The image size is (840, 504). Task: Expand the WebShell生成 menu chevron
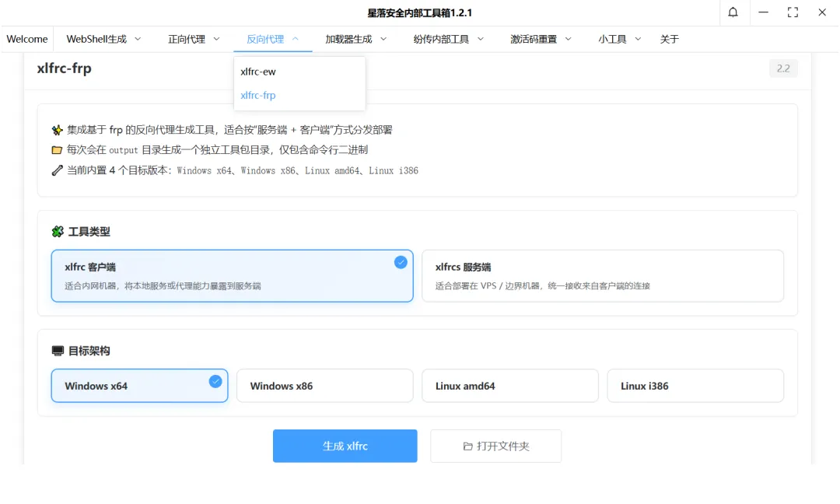coord(138,39)
